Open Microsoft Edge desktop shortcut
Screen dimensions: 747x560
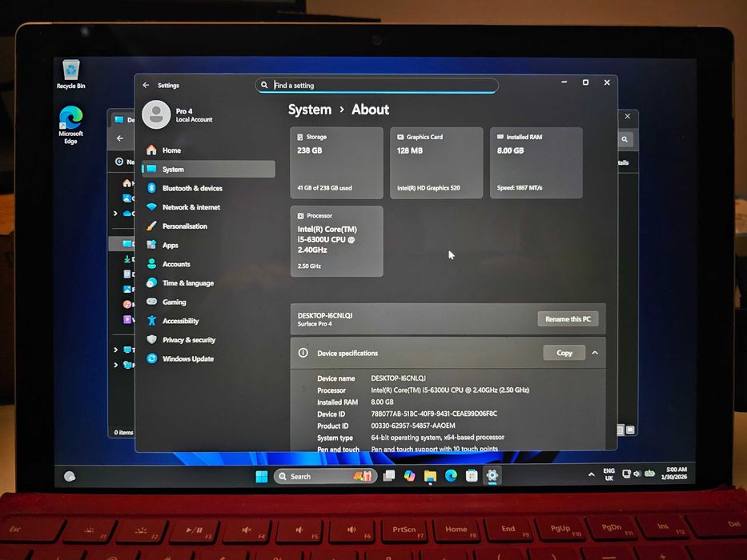(70, 125)
